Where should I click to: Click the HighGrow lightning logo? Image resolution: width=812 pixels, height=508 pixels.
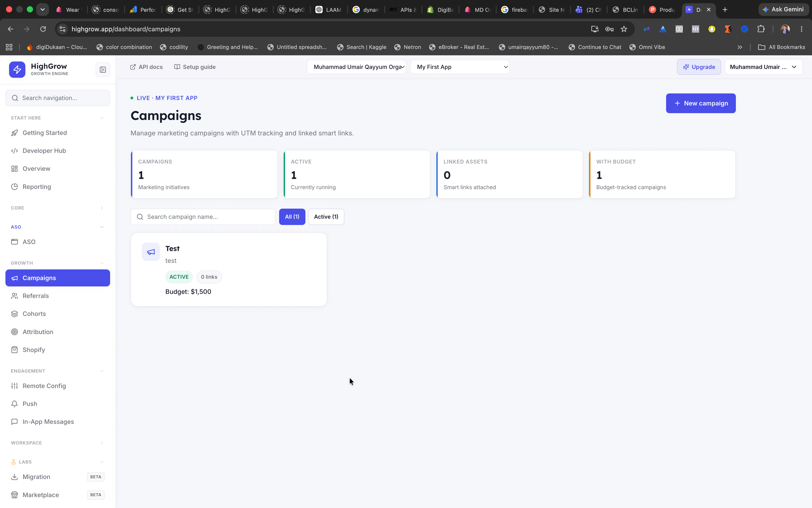point(17,70)
